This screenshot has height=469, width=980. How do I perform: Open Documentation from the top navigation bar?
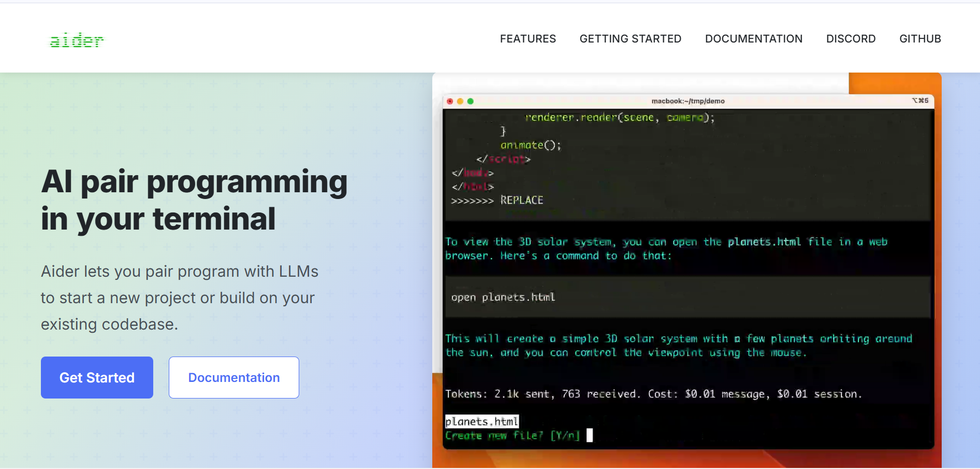(754, 39)
